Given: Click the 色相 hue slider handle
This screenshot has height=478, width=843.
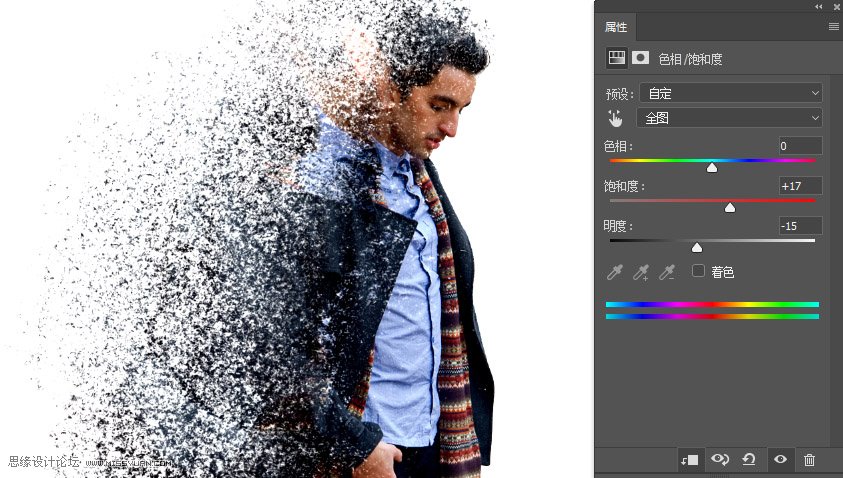Looking at the screenshot, I should 712,168.
